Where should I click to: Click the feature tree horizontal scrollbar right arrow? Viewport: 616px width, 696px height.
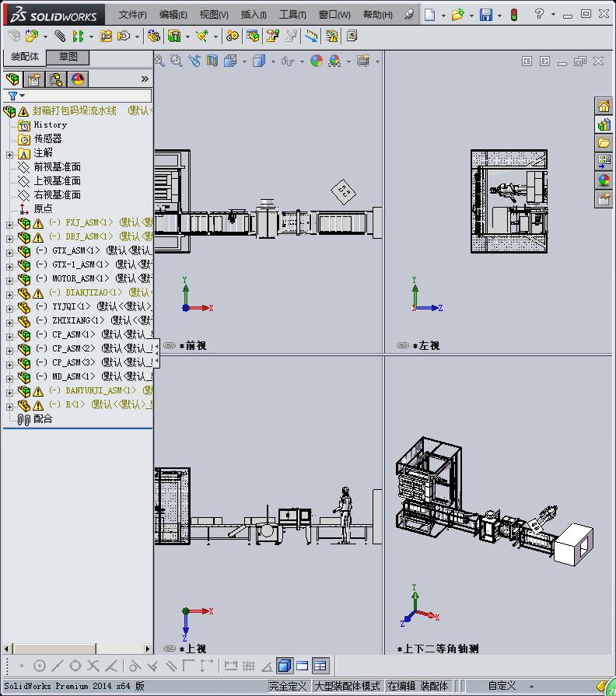pos(148,649)
